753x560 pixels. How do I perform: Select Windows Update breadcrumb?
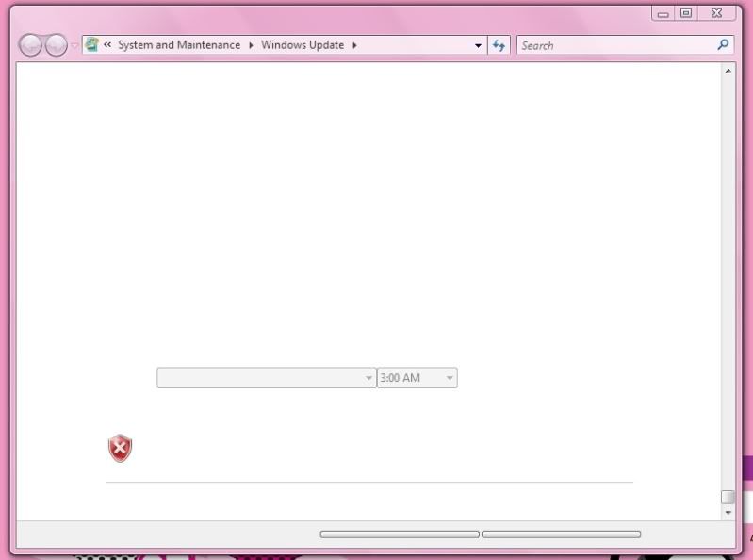[303, 45]
